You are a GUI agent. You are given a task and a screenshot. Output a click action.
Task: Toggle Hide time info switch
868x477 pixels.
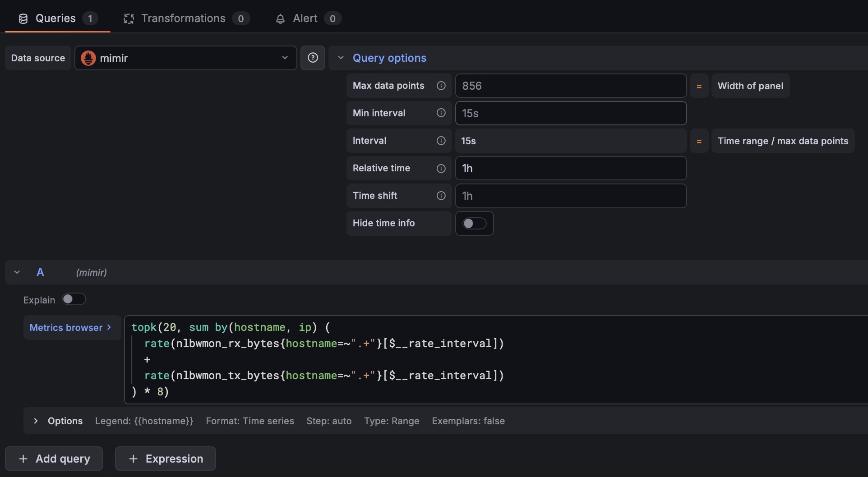click(x=474, y=223)
